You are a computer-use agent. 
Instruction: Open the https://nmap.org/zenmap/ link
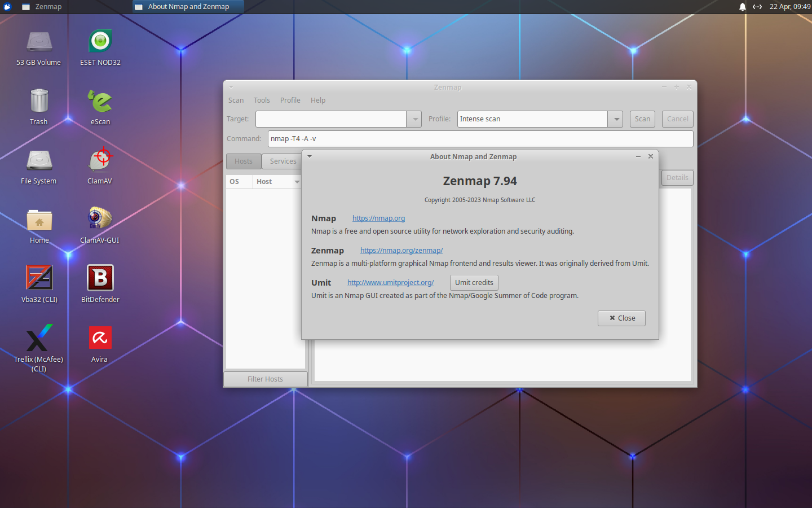click(x=401, y=251)
